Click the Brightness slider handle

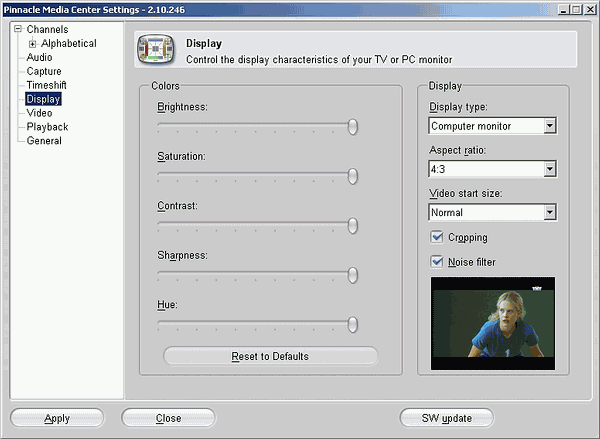353,127
